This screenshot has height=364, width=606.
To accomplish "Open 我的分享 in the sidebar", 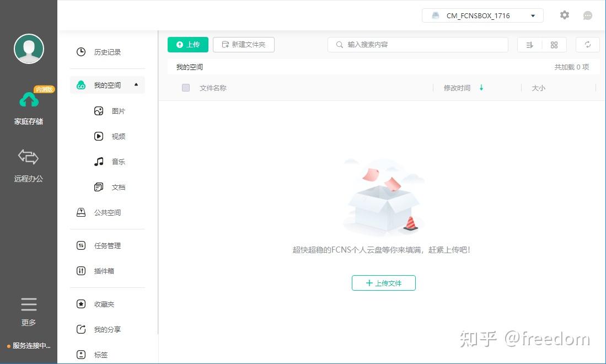I will click(107, 330).
